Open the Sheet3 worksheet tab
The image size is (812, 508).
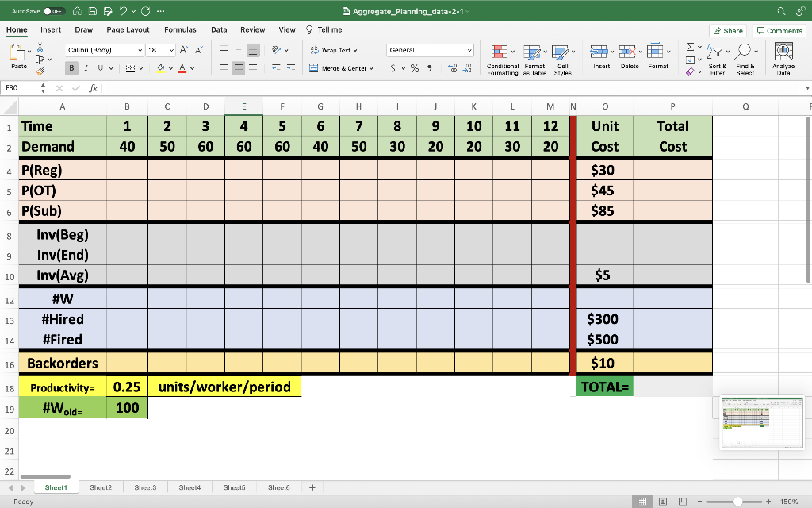point(146,487)
